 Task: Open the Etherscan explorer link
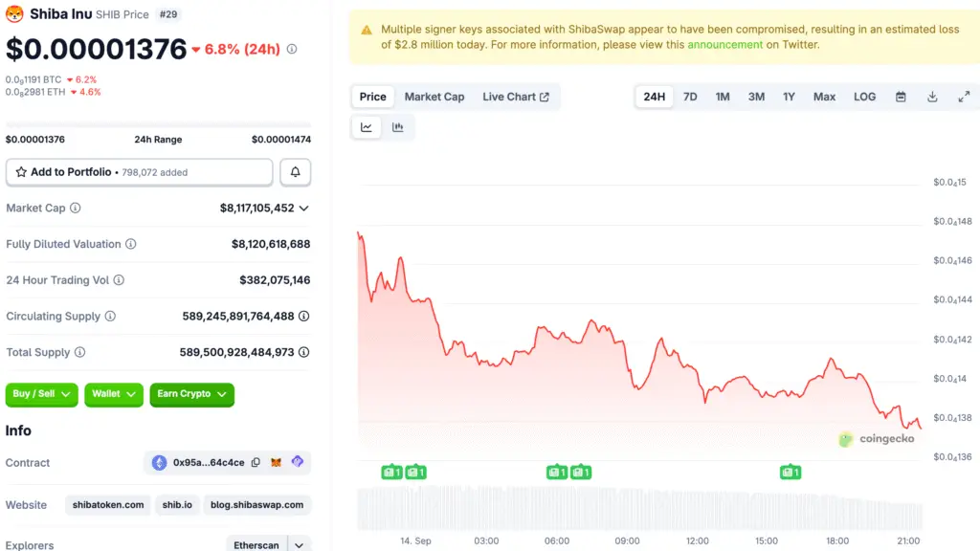(x=256, y=545)
